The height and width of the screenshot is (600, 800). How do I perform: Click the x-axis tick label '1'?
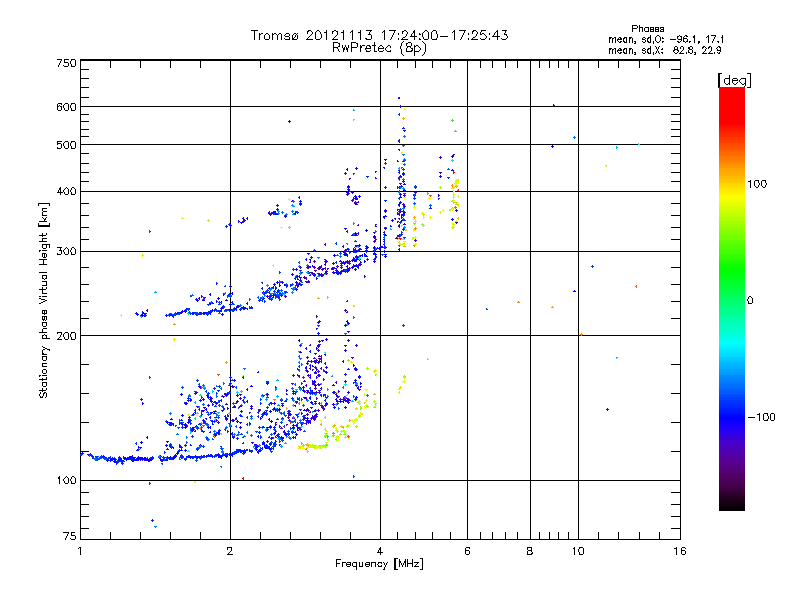point(80,551)
